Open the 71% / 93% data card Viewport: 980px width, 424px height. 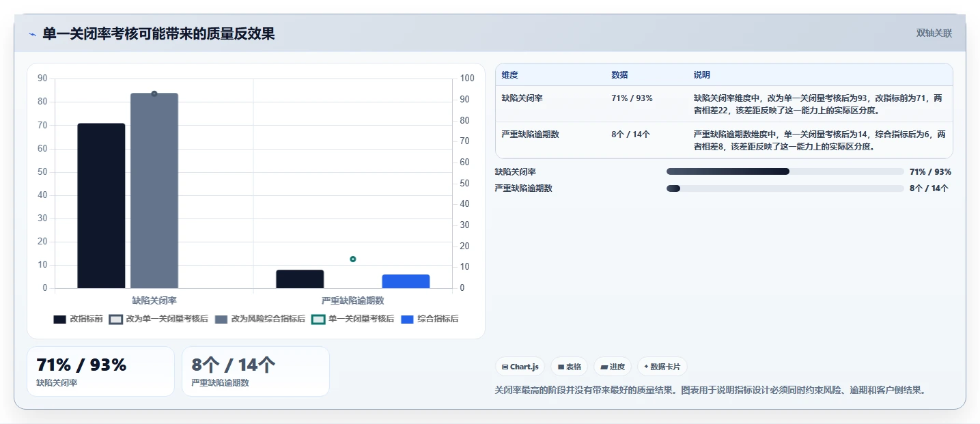coord(100,371)
